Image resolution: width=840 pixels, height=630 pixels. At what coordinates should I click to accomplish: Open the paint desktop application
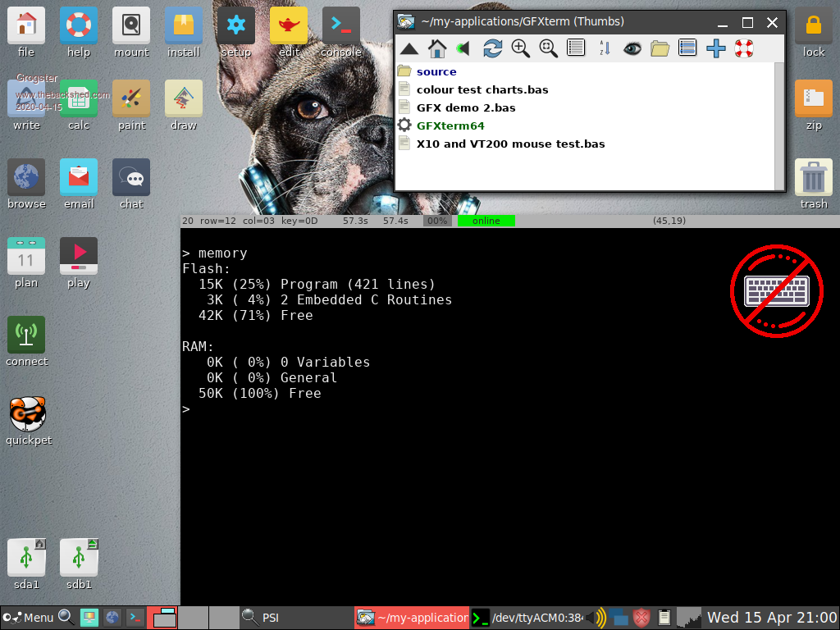pyautogui.click(x=131, y=106)
